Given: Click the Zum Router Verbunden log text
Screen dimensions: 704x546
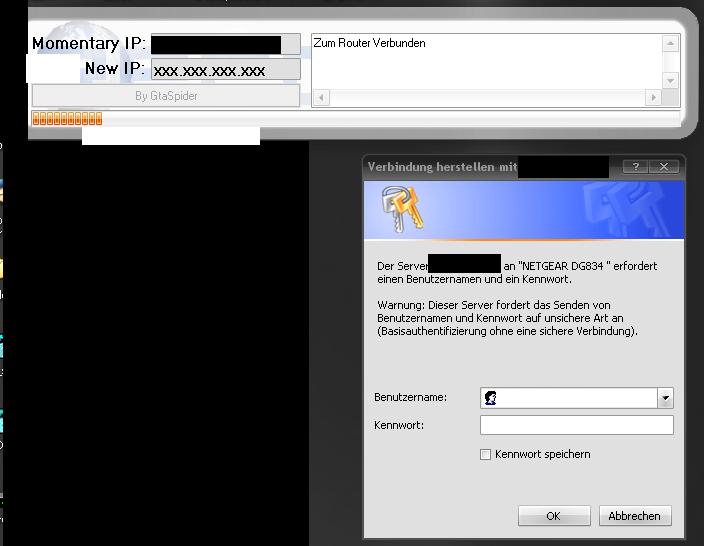Looking at the screenshot, I should point(369,44).
